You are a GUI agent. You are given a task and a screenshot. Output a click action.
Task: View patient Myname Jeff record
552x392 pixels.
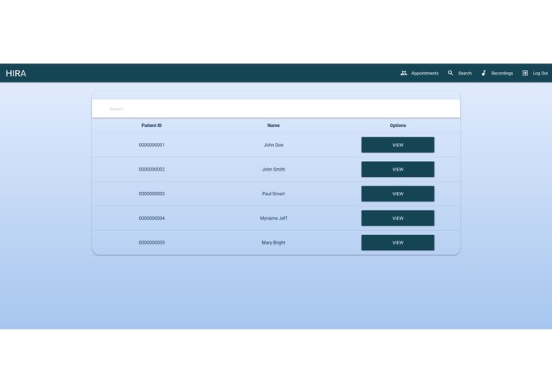tap(398, 218)
